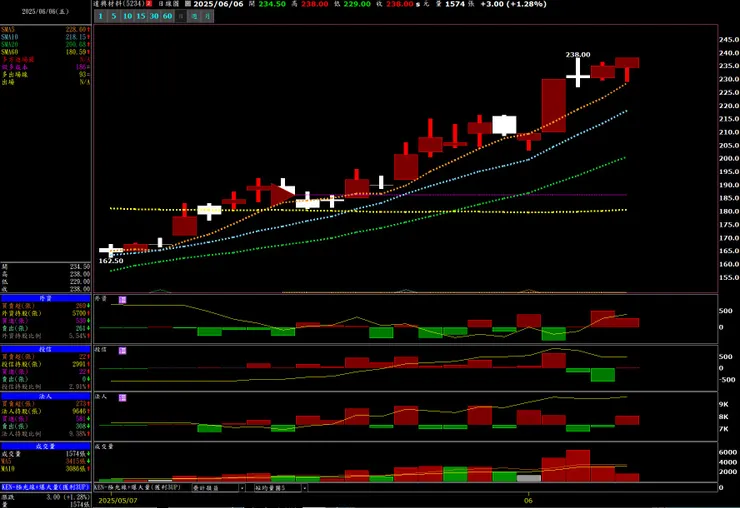
Task: Click the +3.00 (+1.28%) change text in header
Action: [513, 4]
